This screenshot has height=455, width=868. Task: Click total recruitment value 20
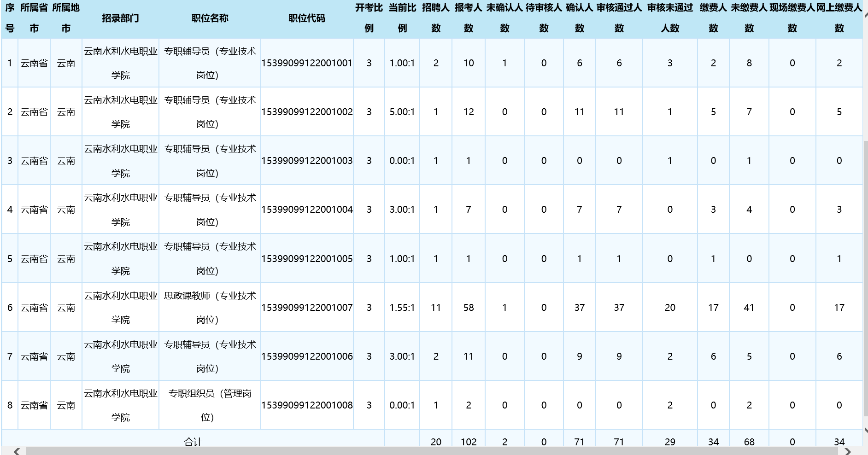coord(436,442)
